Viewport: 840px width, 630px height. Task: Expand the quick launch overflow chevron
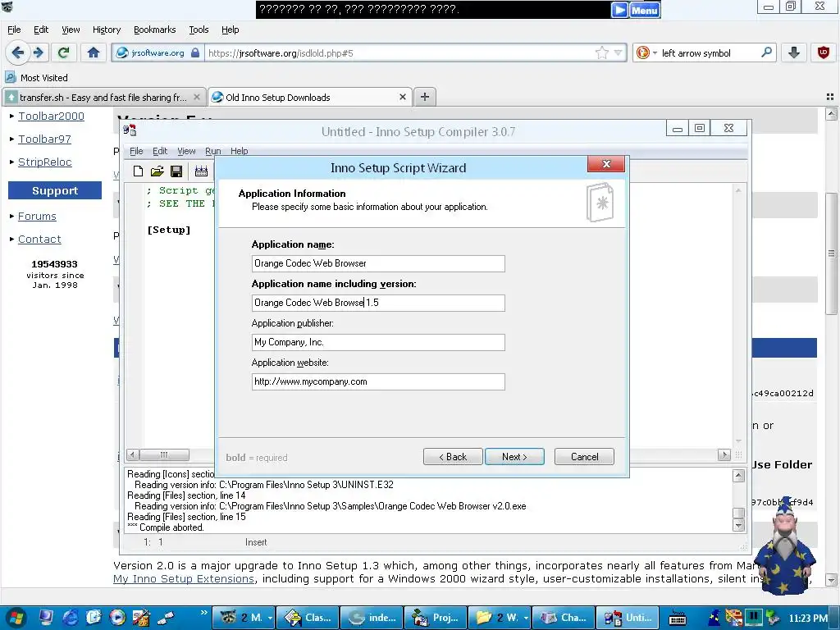click(203, 612)
